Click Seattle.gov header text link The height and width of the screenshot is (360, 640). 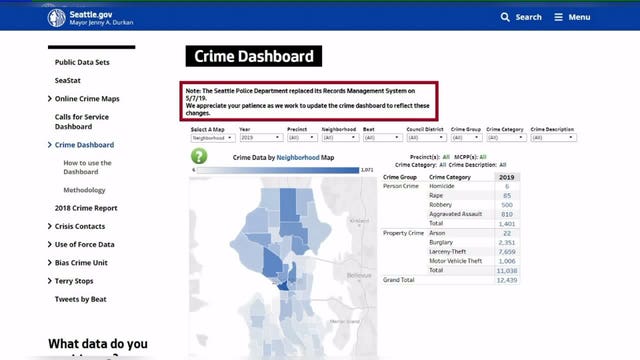(91, 14)
